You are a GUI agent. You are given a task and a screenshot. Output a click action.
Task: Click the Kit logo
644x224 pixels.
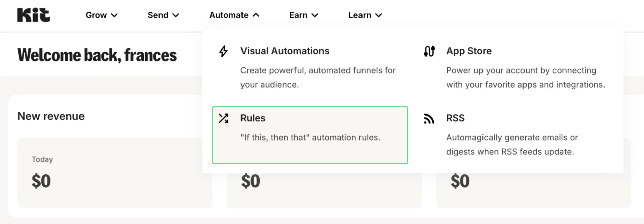(33, 15)
